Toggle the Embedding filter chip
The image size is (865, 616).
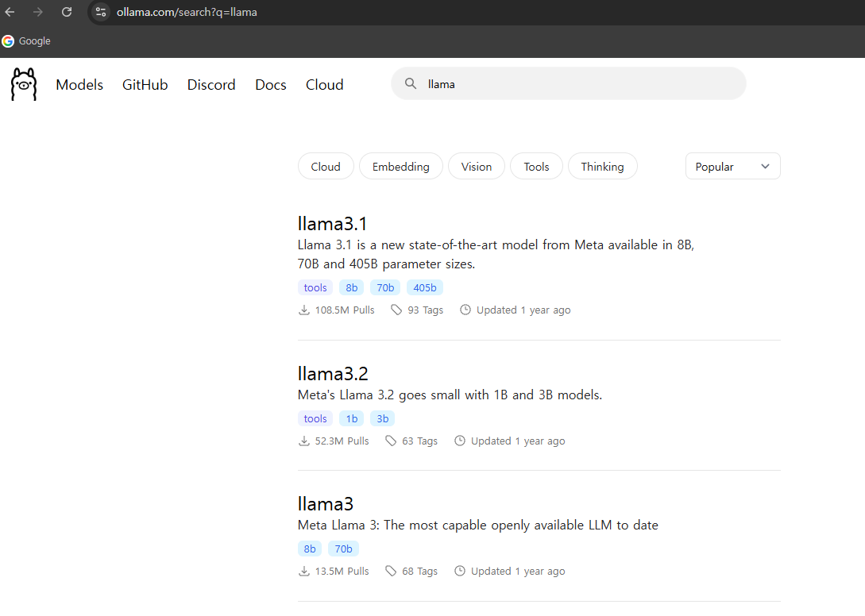tap(400, 167)
